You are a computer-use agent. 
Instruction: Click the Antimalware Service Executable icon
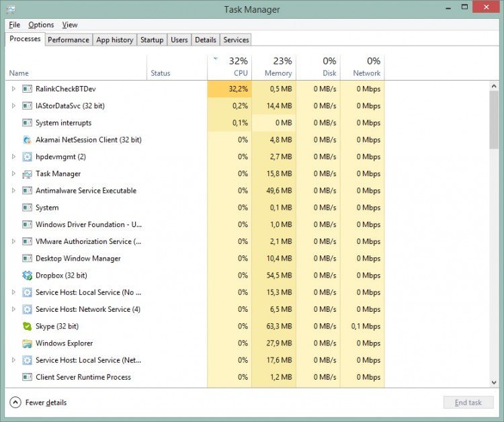27,191
